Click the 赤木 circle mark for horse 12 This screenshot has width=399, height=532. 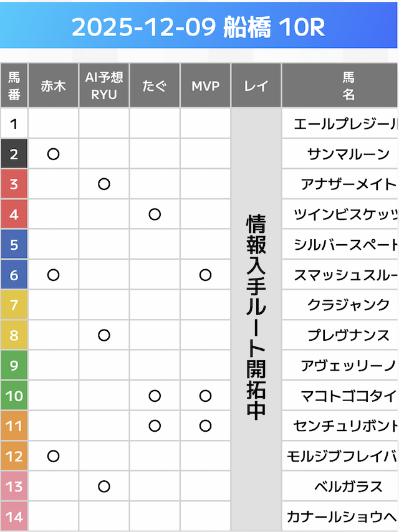pos(53,456)
